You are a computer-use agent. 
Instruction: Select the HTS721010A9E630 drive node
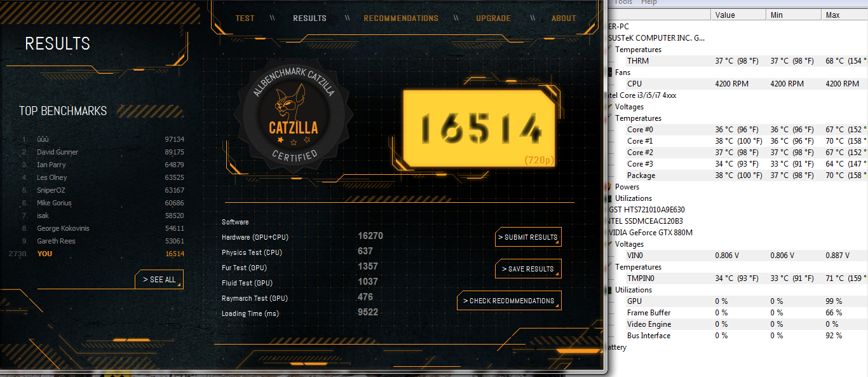point(647,210)
